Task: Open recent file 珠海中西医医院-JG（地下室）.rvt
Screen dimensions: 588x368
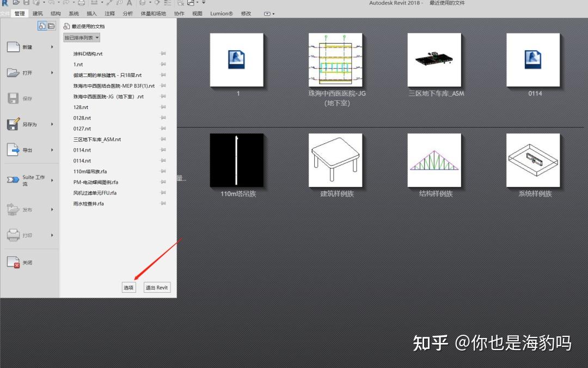Action: (x=108, y=96)
